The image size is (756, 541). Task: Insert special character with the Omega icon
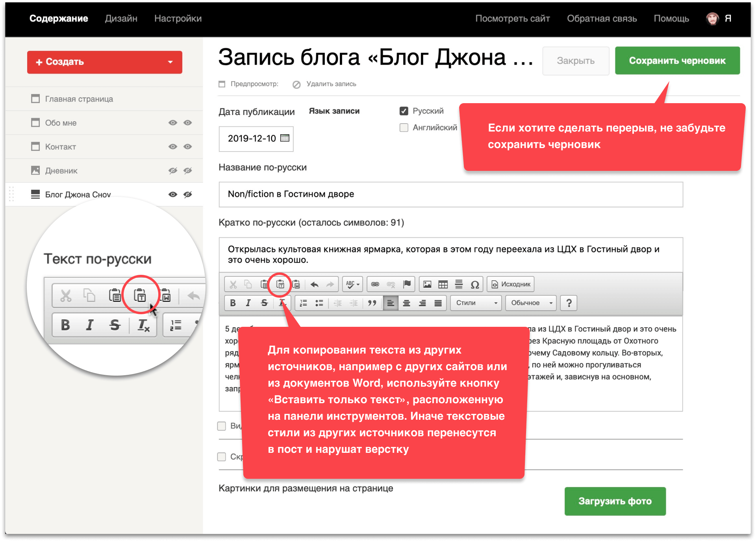(475, 284)
